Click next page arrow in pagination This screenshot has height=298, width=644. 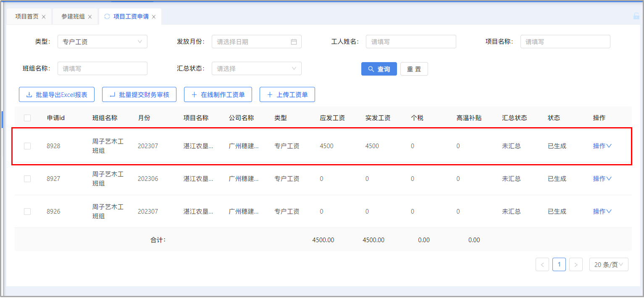click(576, 264)
